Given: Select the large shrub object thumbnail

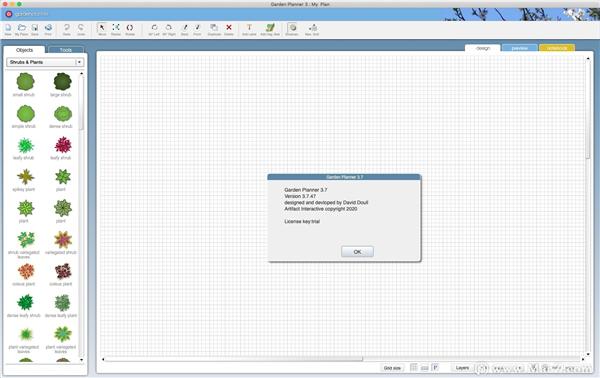Looking at the screenshot, I should pyautogui.click(x=62, y=81).
